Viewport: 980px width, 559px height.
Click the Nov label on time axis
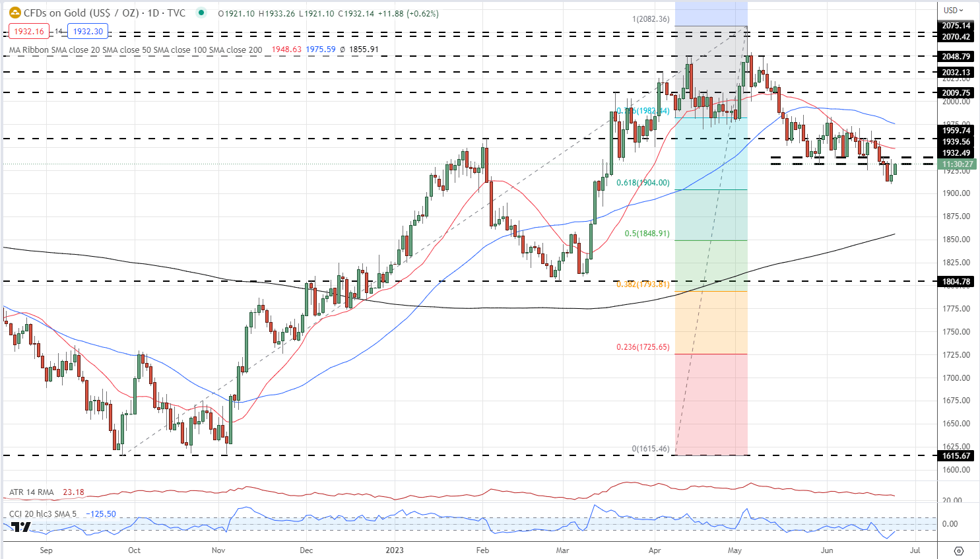[218, 550]
